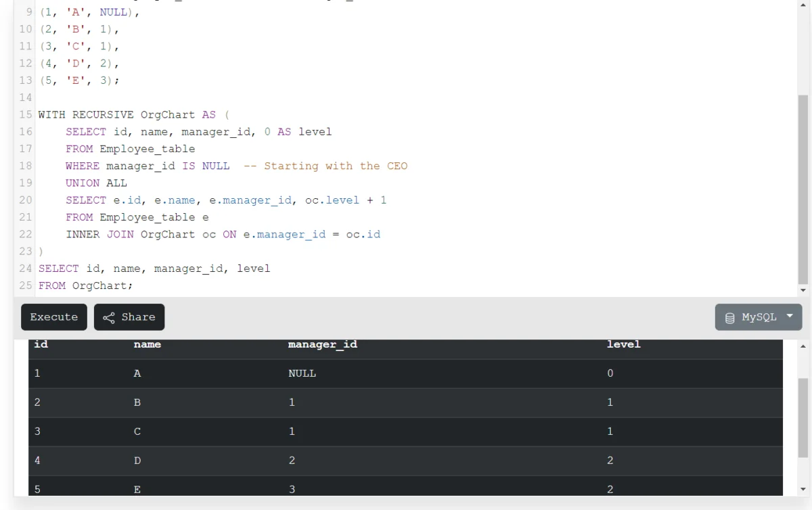The width and height of the screenshot is (812, 510).
Task: Run the query with the Execute button
Action: click(53, 317)
